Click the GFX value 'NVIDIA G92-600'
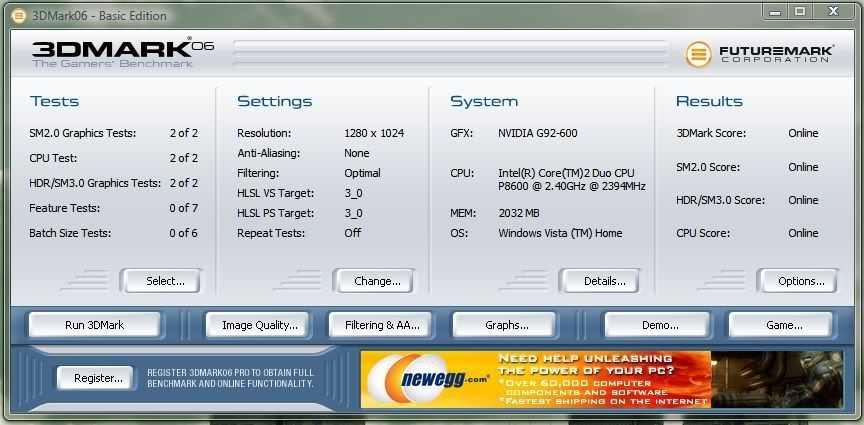 (538, 133)
